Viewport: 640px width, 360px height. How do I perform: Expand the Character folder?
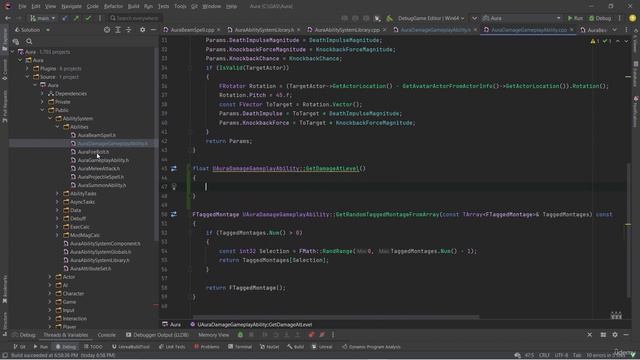(50, 293)
